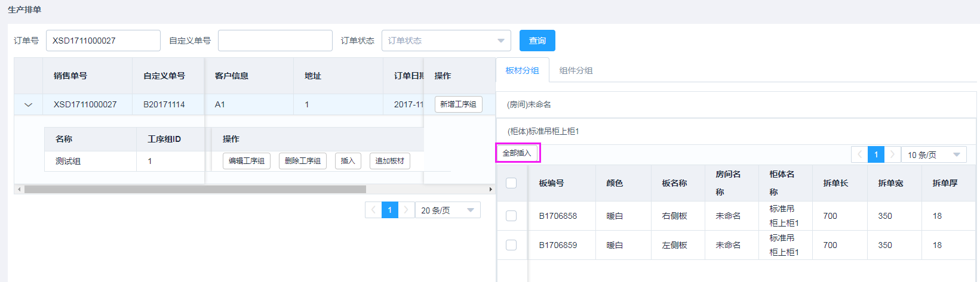980x282 pixels.
Task: Click the 新增工序组 button
Action: click(x=458, y=104)
